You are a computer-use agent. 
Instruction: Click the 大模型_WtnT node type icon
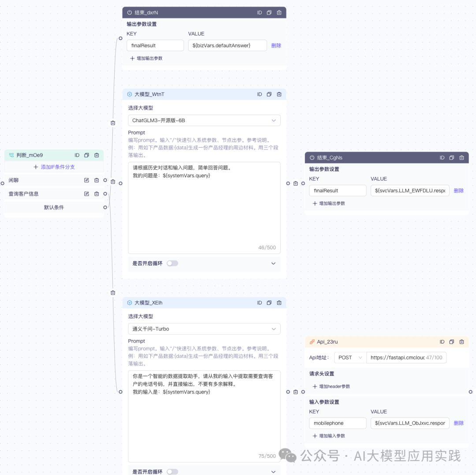130,94
